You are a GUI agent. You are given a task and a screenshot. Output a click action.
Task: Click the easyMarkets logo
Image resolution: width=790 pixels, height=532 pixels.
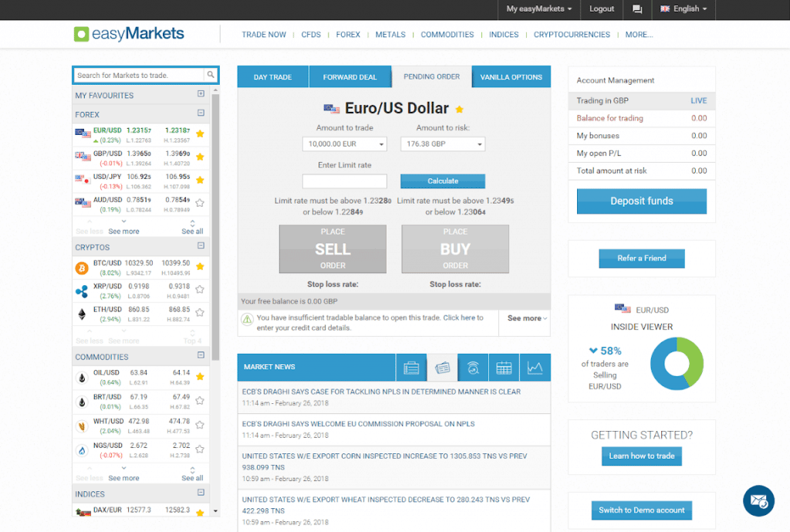129,34
